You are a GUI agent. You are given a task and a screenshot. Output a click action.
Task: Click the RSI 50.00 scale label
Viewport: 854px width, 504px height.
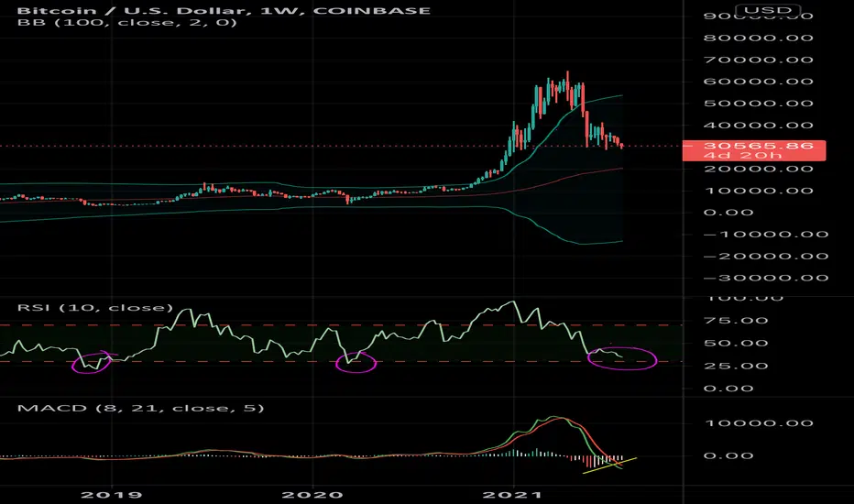click(736, 344)
